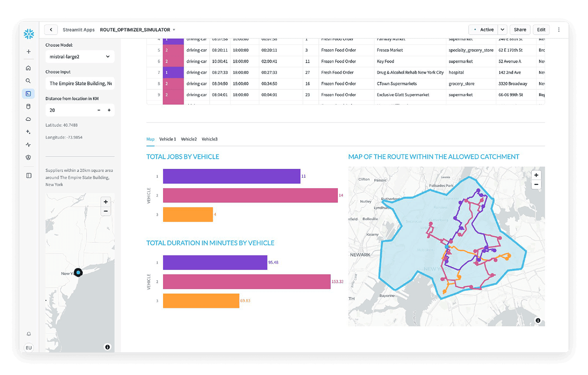588x375 pixels.
Task: Click the Snowflake logo icon
Action: [29, 34]
